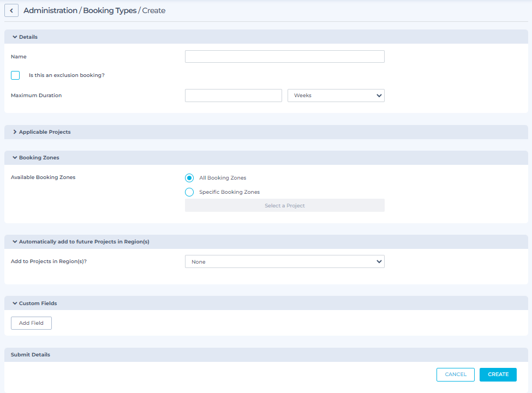Click the Select a Project box
The image size is (532, 393).
pyautogui.click(x=284, y=206)
